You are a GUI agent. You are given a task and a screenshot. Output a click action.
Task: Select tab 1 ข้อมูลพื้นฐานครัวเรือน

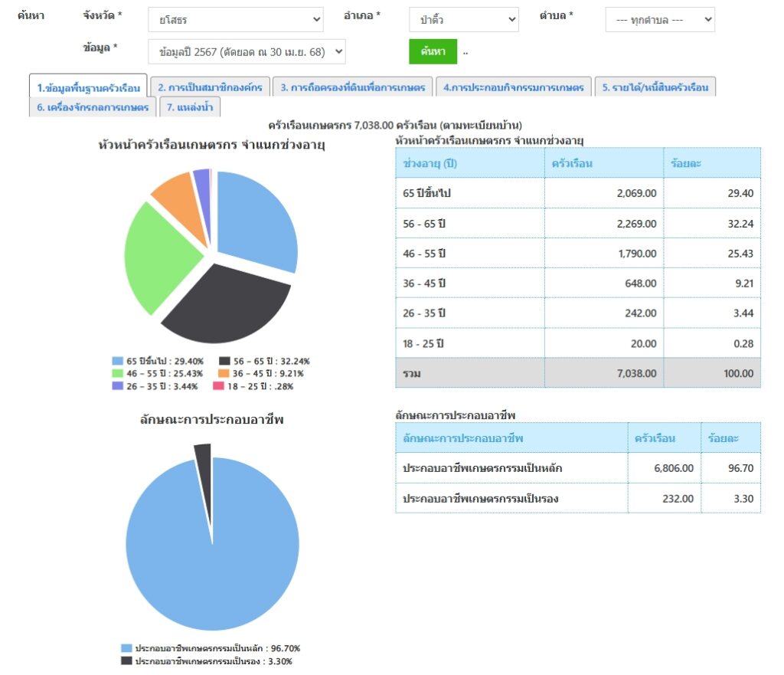(88, 87)
